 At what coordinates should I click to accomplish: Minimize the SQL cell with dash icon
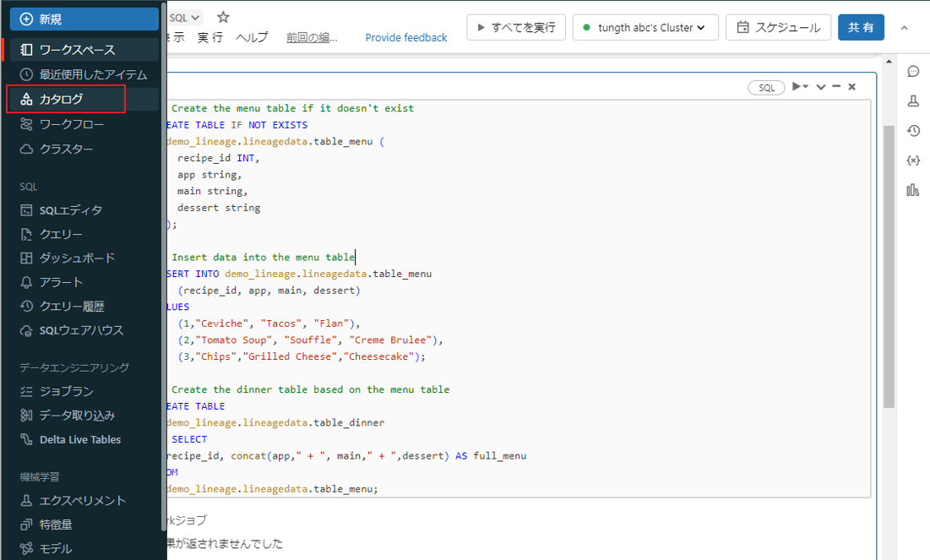(836, 87)
